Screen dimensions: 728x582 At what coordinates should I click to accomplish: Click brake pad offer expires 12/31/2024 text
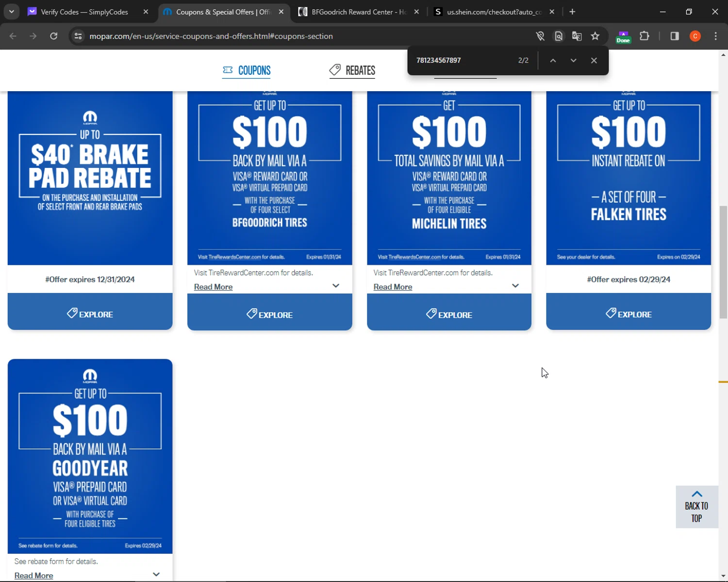coord(90,279)
